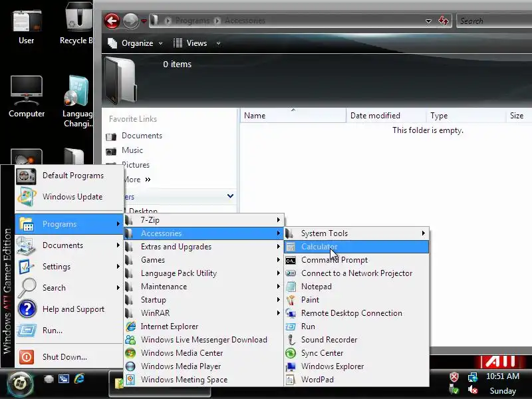Click the Paint brushes icon
532x399 pixels.
pos(291,300)
